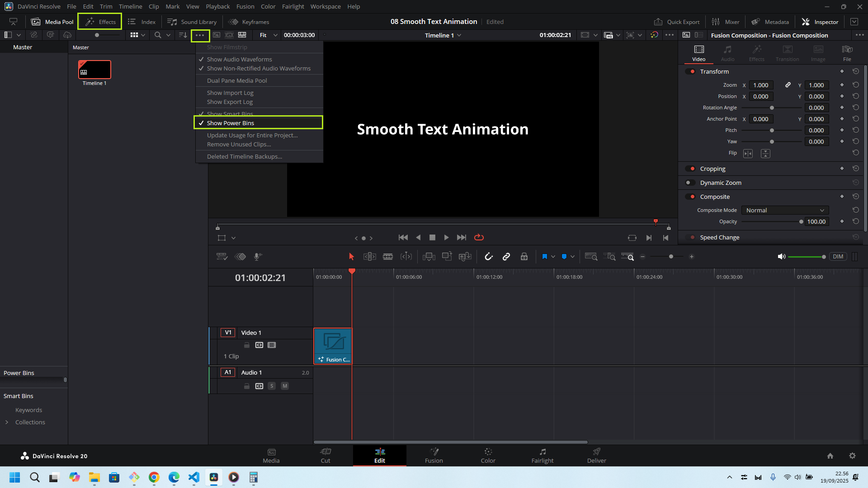The height and width of the screenshot is (488, 868).
Task: Mute Audio 1 track with M button
Action: pyautogui.click(x=285, y=386)
